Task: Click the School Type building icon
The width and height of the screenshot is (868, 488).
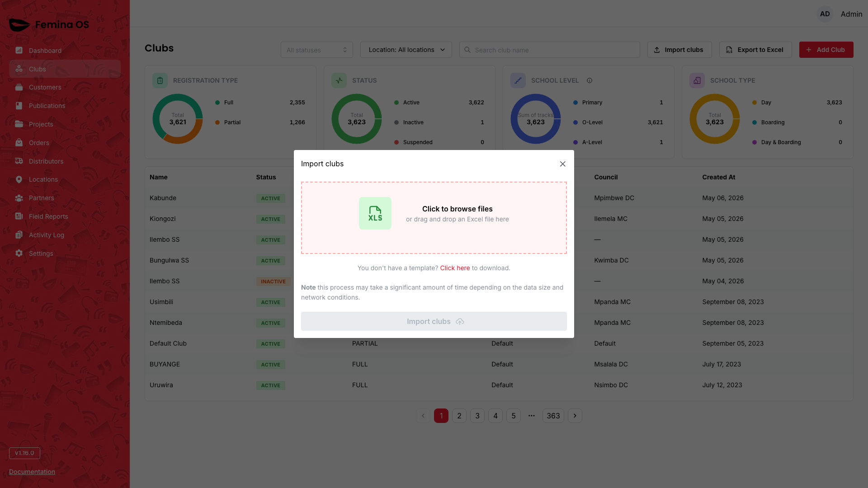Action: [697, 80]
